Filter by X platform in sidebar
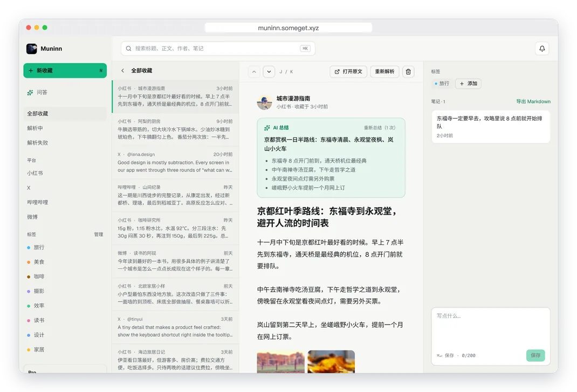Viewport: 577px width, 392px height. [65, 188]
